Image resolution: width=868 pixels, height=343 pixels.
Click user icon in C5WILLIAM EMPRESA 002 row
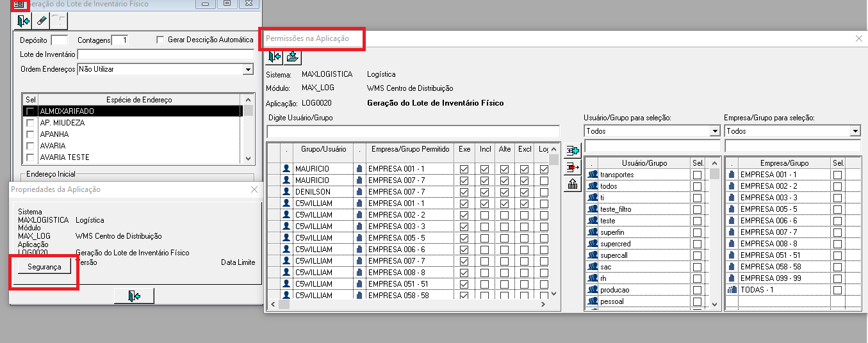tap(286, 215)
